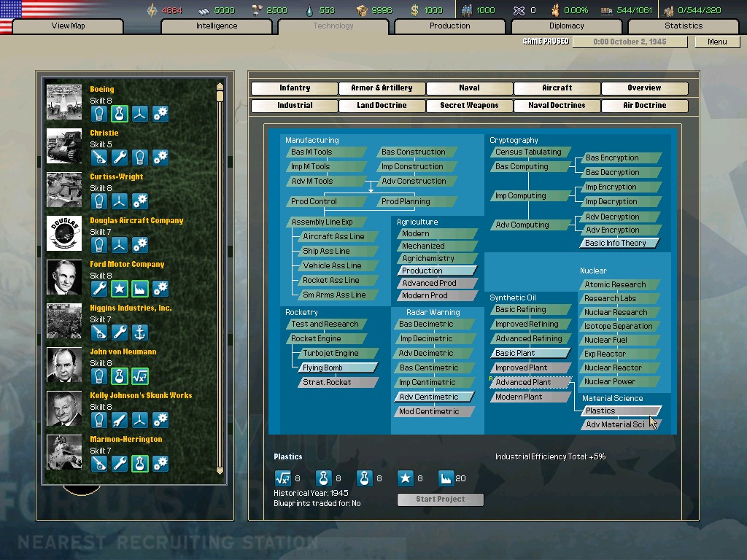
Task: Open the game Menu button
Action: pyautogui.click(x=717, y=42)
